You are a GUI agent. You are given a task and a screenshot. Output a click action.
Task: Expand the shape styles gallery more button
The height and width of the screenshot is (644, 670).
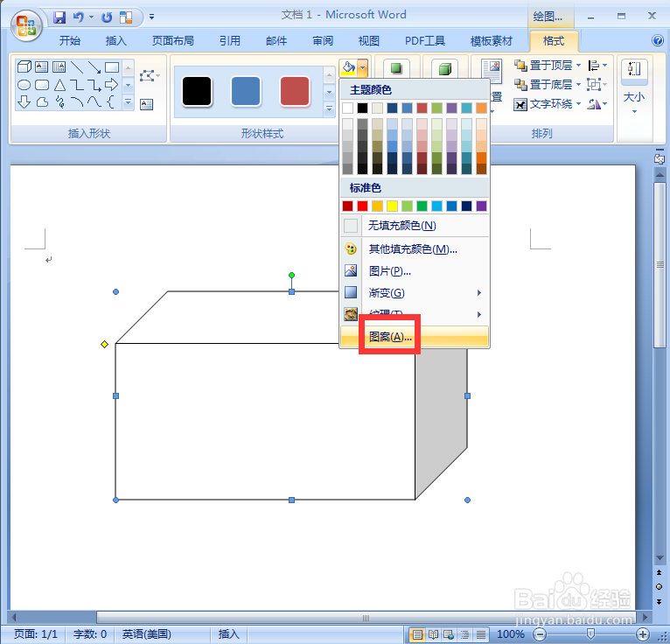pos(329,109)
